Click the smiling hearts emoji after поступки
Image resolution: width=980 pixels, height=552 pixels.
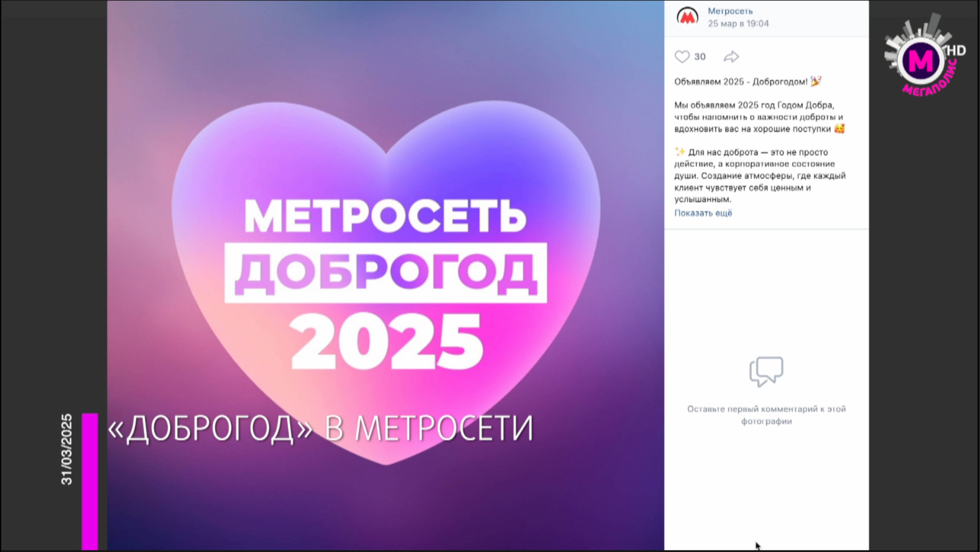click(x=839, y=129)
